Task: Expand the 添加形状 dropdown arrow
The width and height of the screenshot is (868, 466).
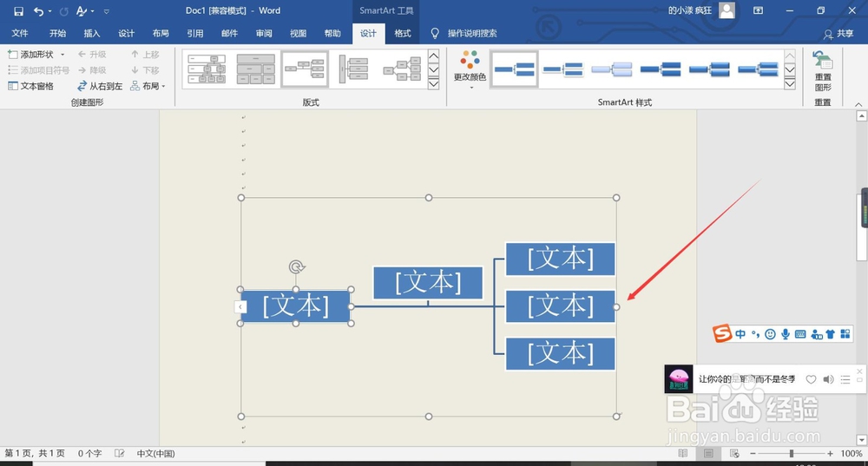Action: [x=62, y=55]
